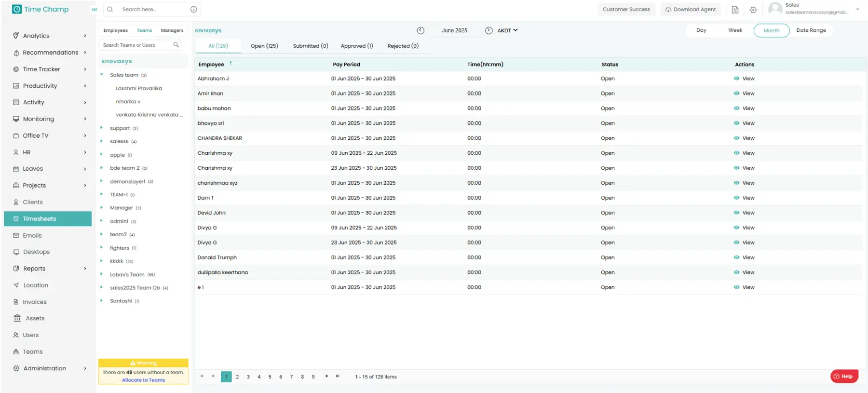Switch to Submitted (0) tab

311,46
